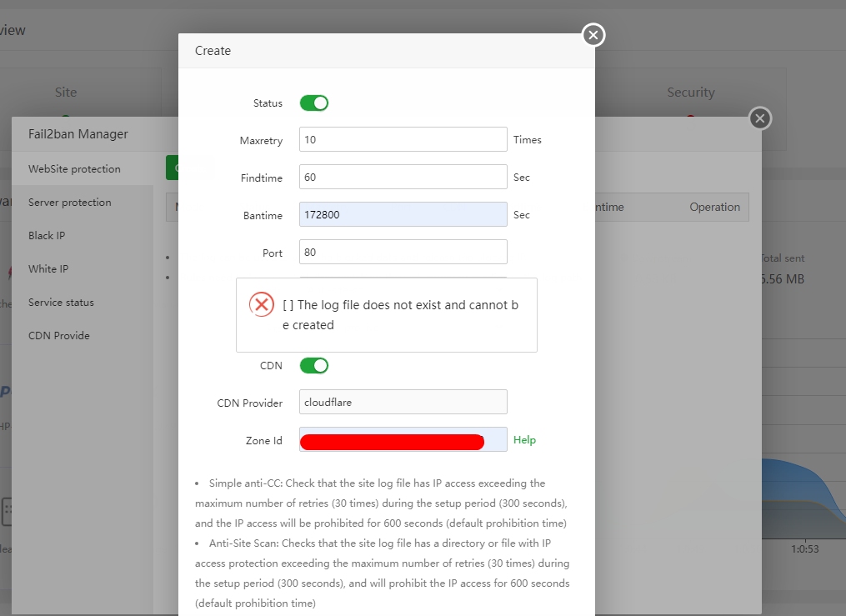Screen dimensions: 846x616
Task: Close the Fail2ban Manager window
Action: [x=759, y=118]
